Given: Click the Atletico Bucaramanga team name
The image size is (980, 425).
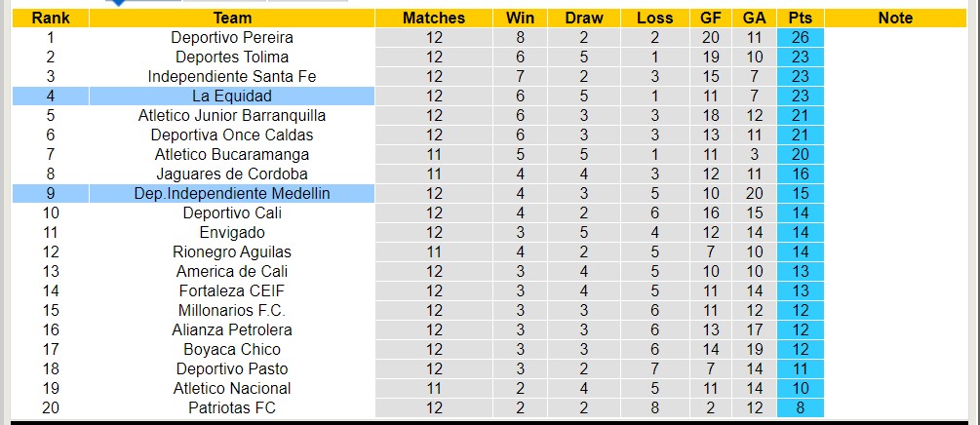Looking at the screenshot, I should (232, 154).
